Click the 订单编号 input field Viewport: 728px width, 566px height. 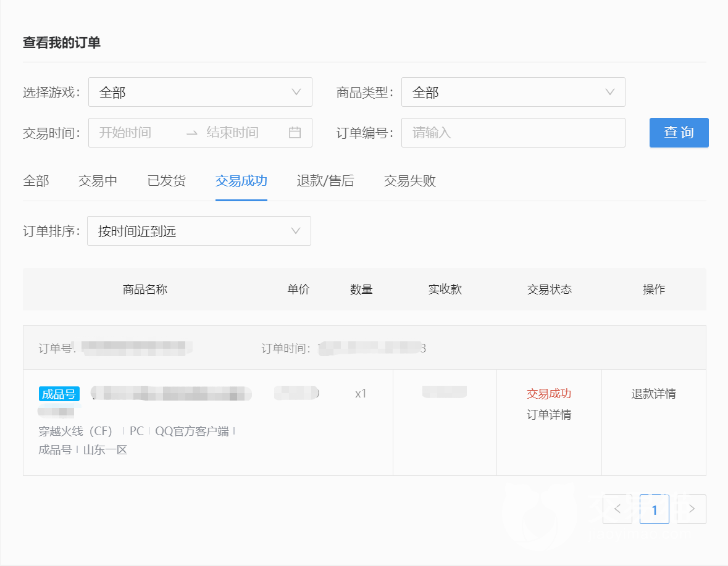click(513, 133)
